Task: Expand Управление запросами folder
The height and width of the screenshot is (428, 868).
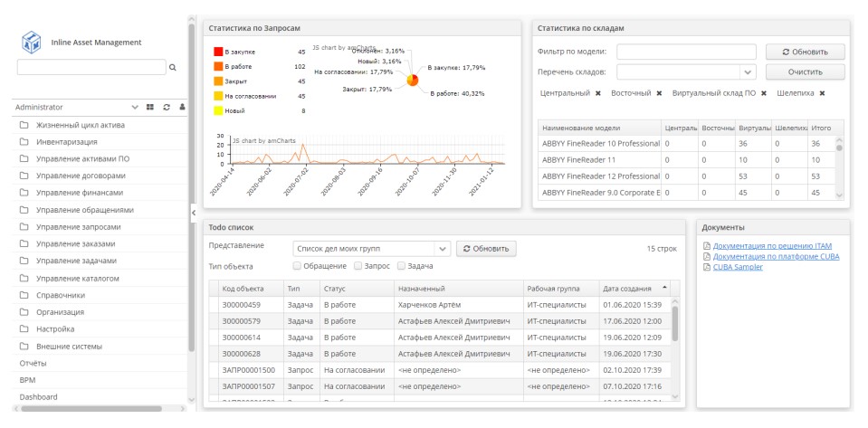Action: pyautogui.click(x=99, y=227)
